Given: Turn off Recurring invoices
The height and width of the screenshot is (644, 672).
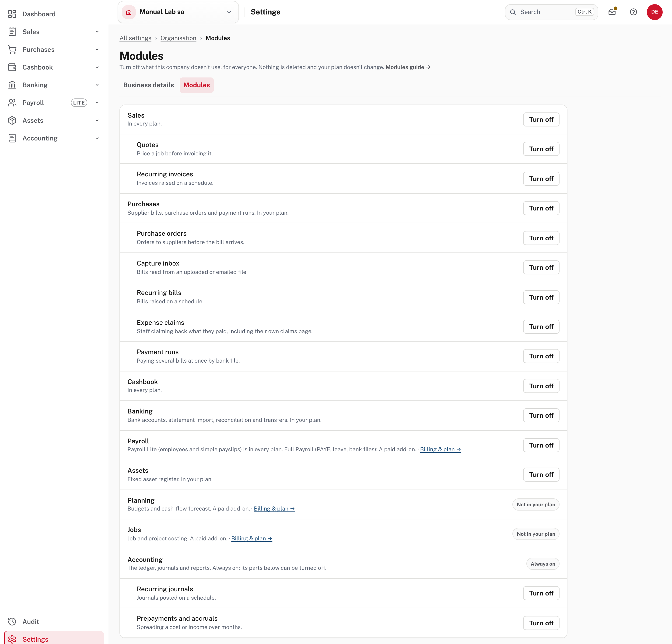Looking at the screenshot, I should [x=541, y=179].
